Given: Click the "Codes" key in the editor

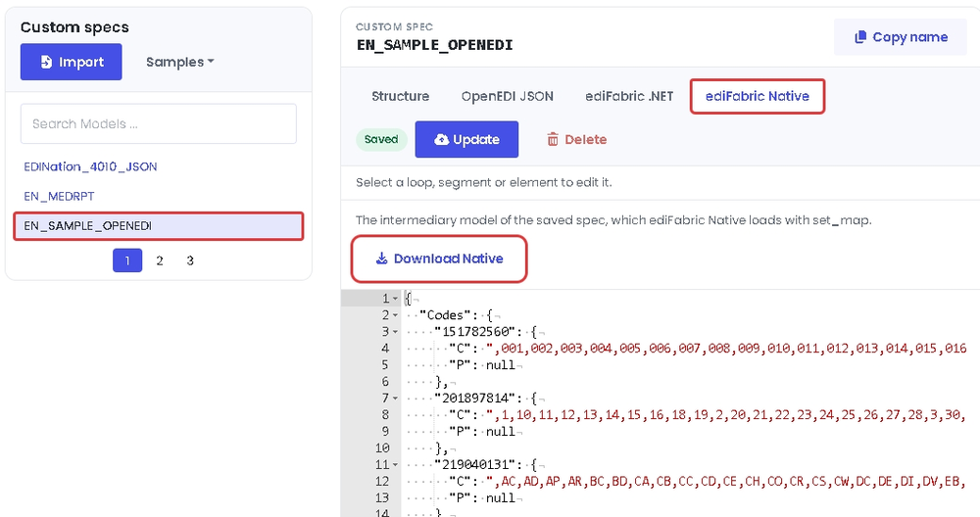Looking at the screenshot, I should [444, 315].
